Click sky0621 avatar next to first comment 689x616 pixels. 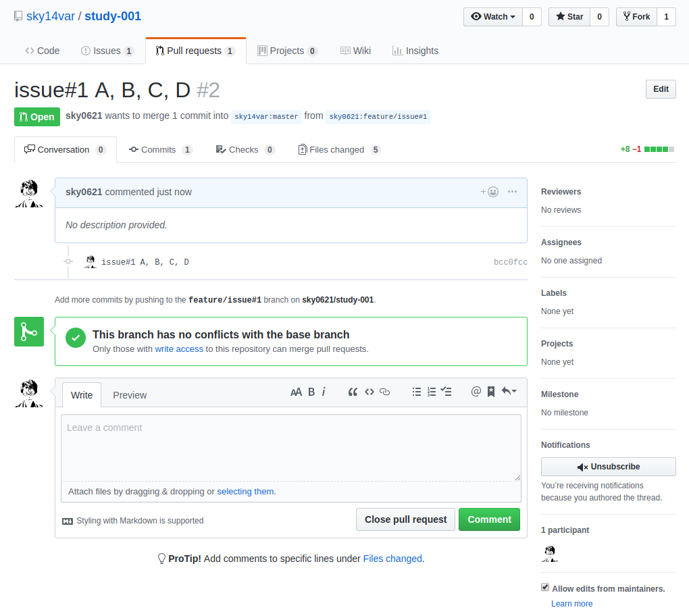(x=29, y=193)
